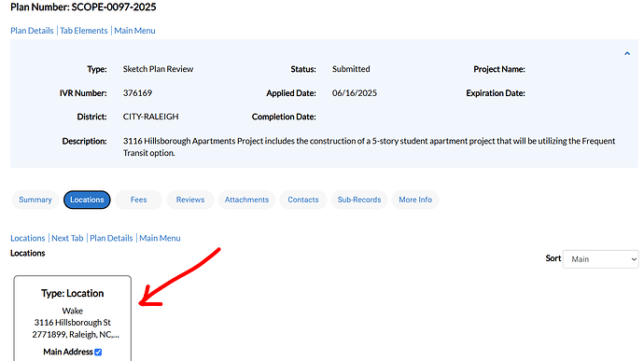
Task: Open the Type: Location card heading
Action: (x=72, y=293)
